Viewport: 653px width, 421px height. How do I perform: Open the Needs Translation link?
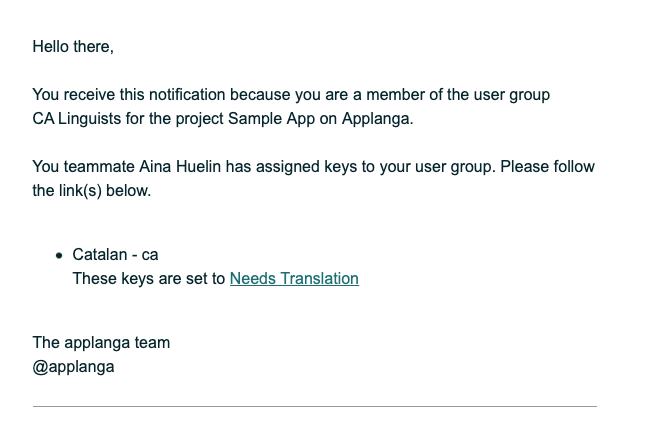(294, 279)
